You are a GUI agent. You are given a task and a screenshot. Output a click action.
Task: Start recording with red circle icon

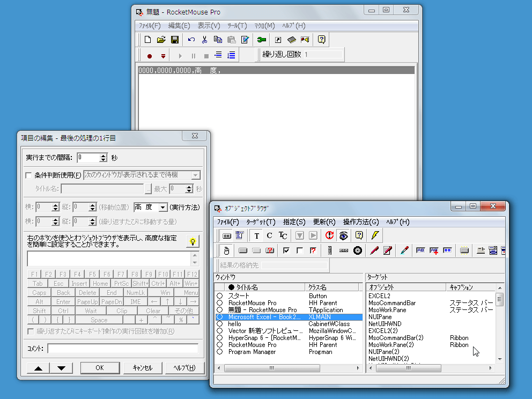(x=150, y=56)
